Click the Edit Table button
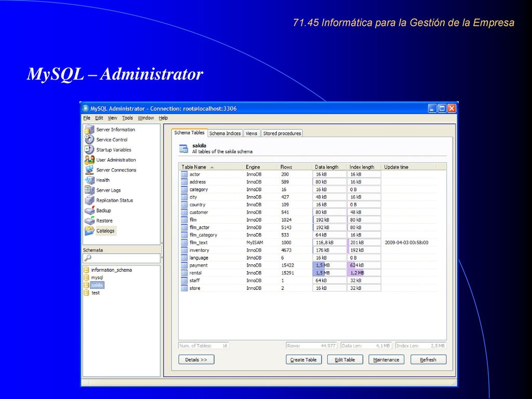 coord(345,360)
